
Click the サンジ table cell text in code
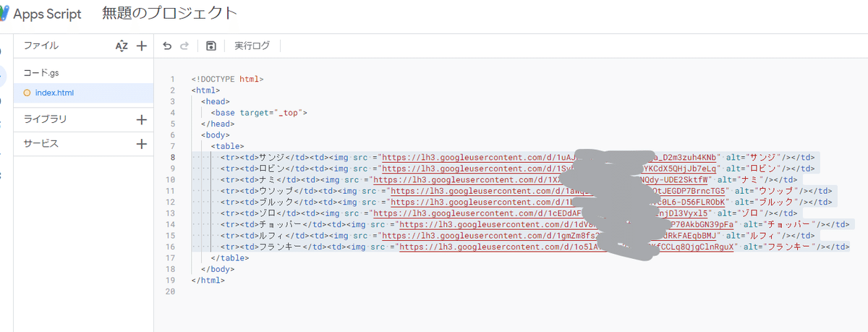tap(273, 157)
